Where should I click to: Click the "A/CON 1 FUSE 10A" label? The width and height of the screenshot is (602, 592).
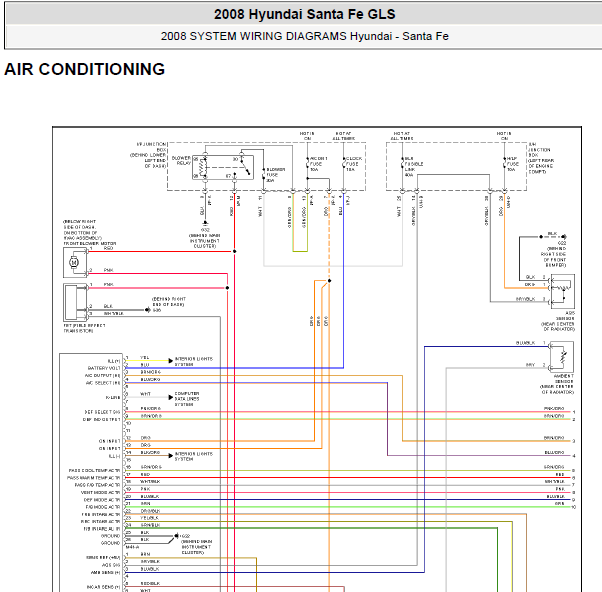pos(318,164)
